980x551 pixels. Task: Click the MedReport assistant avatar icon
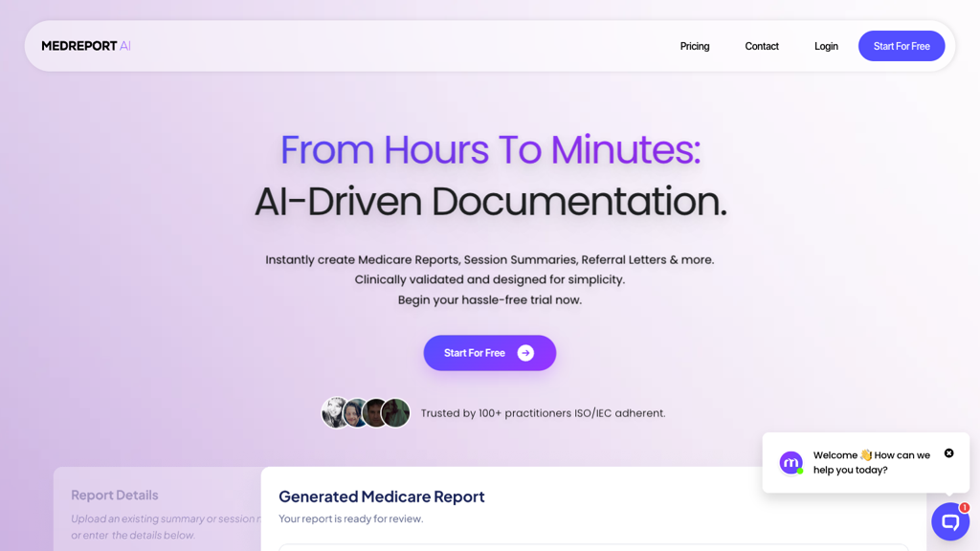coord(791,462)
